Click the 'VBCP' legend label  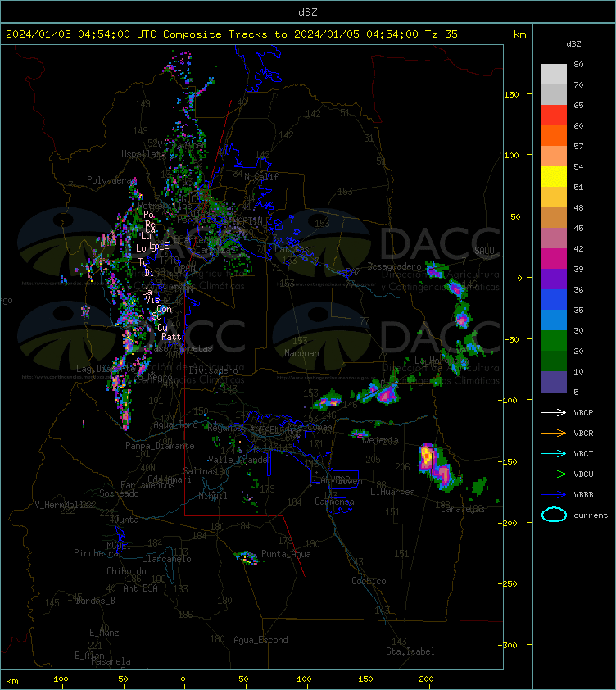pos(583,413)
